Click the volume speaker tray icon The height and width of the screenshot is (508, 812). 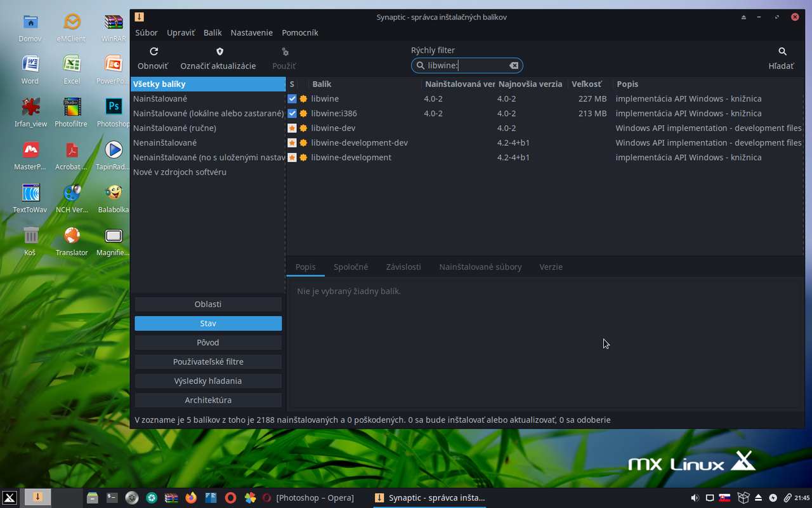pyautogui.click(x=695, y=498)
